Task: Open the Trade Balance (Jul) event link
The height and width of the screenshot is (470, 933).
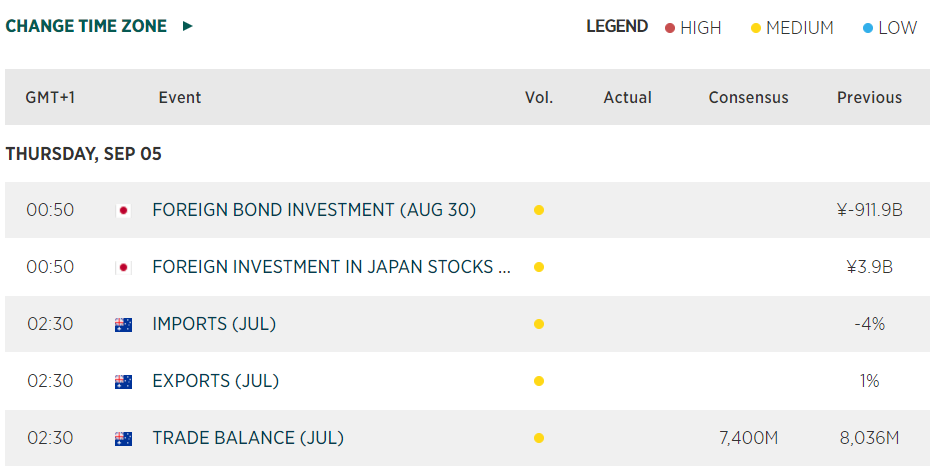Action: coord(247,438)
